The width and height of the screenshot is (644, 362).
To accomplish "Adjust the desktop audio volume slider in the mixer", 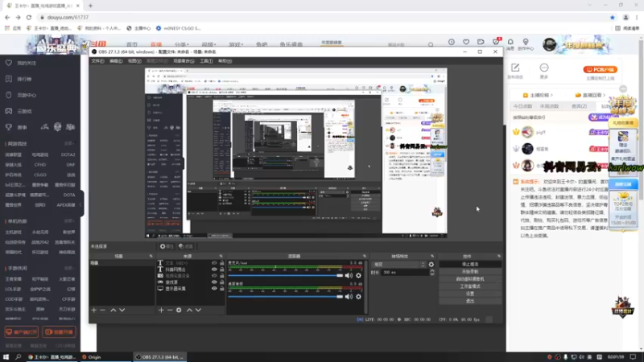I will point(286,296).
